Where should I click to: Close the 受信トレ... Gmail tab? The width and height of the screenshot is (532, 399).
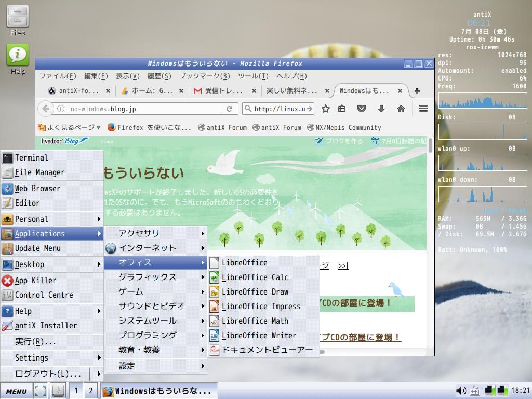tap(254, 91)
